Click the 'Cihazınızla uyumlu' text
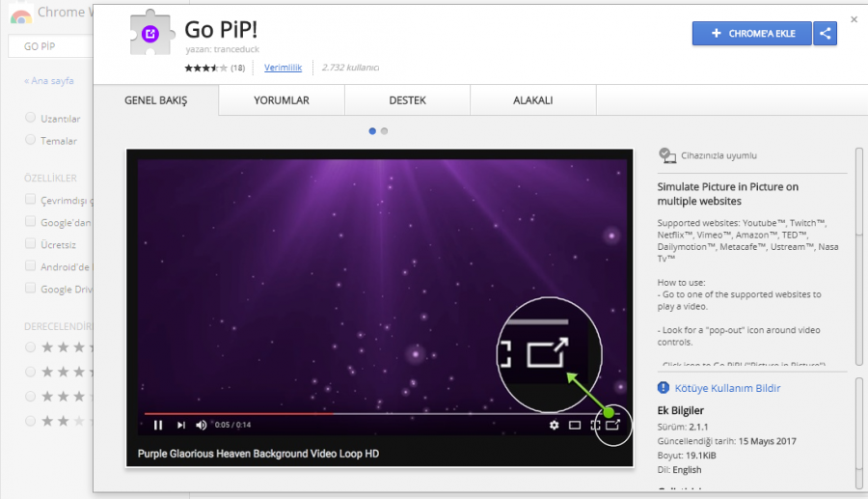The height and width of the screenshot is (499, 868). point(719,155)
